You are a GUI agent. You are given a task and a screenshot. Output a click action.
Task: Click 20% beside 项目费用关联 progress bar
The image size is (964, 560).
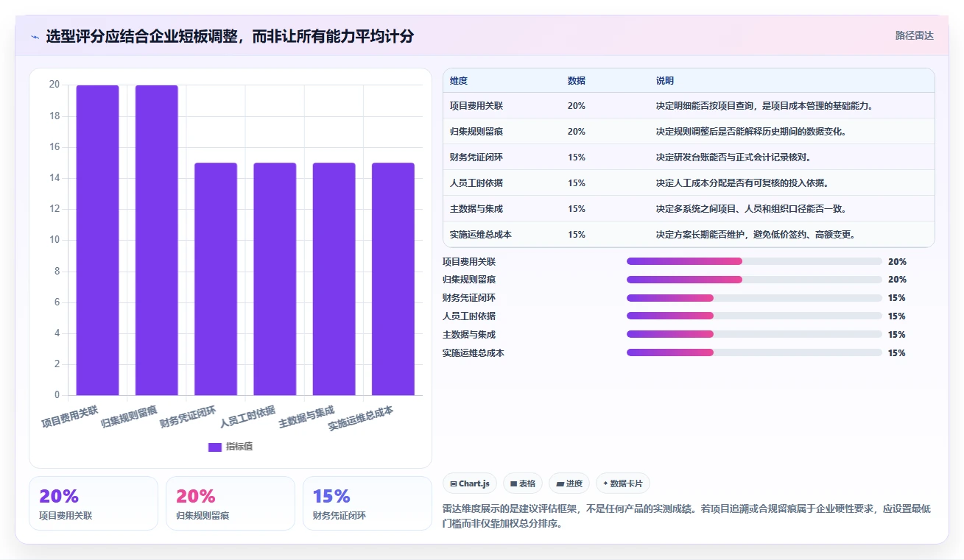897,261
